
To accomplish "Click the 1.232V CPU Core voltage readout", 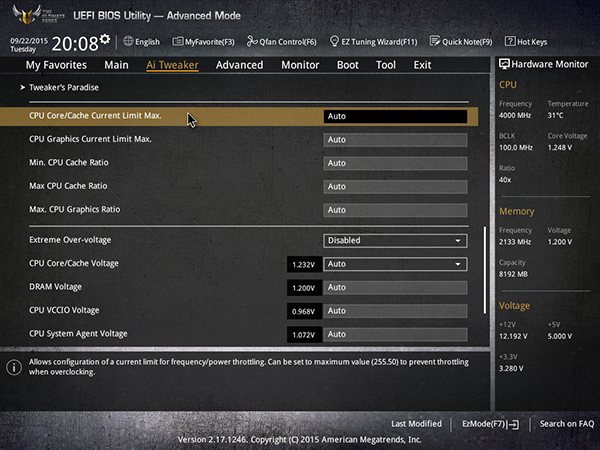I will [x=304, y=264].
